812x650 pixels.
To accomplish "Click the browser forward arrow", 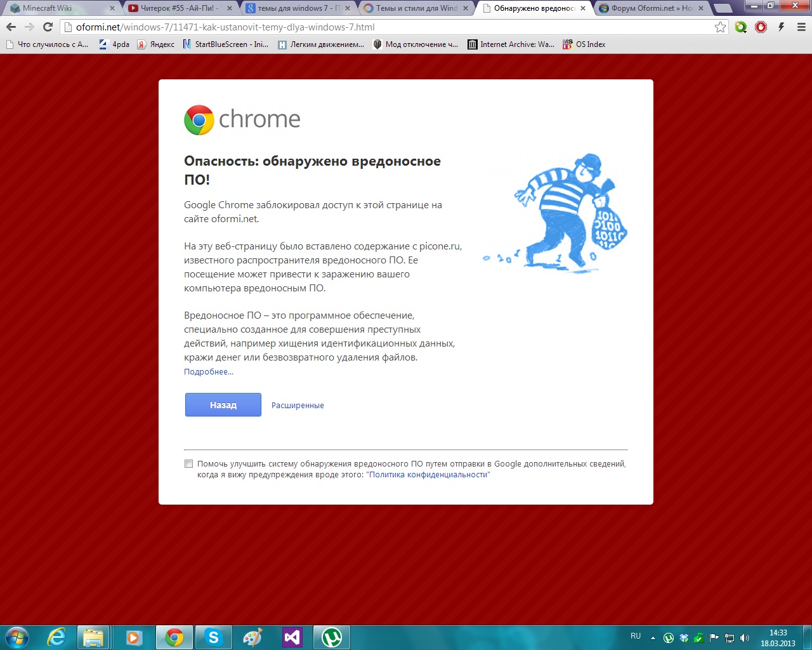I will tap(29, 27).
